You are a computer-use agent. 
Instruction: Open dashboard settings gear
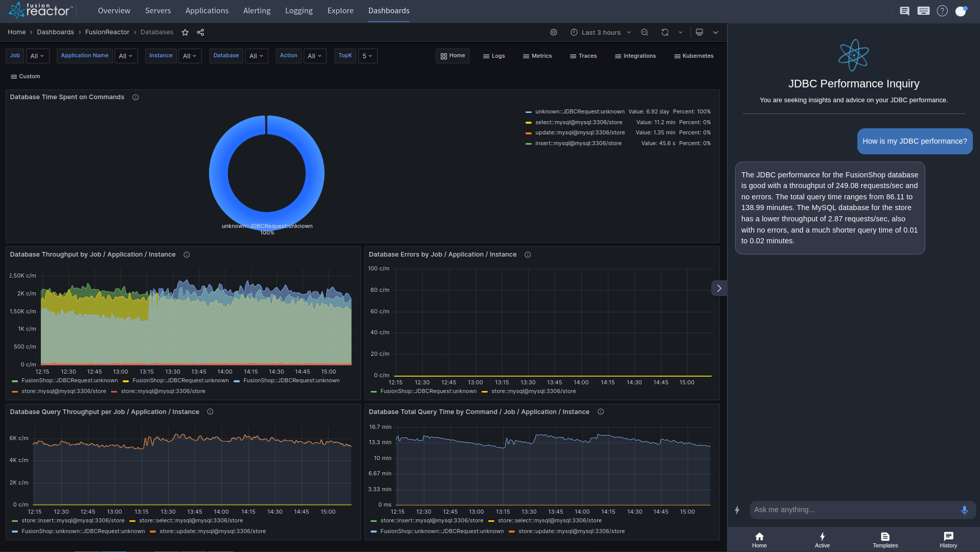[x=554, y=32]
